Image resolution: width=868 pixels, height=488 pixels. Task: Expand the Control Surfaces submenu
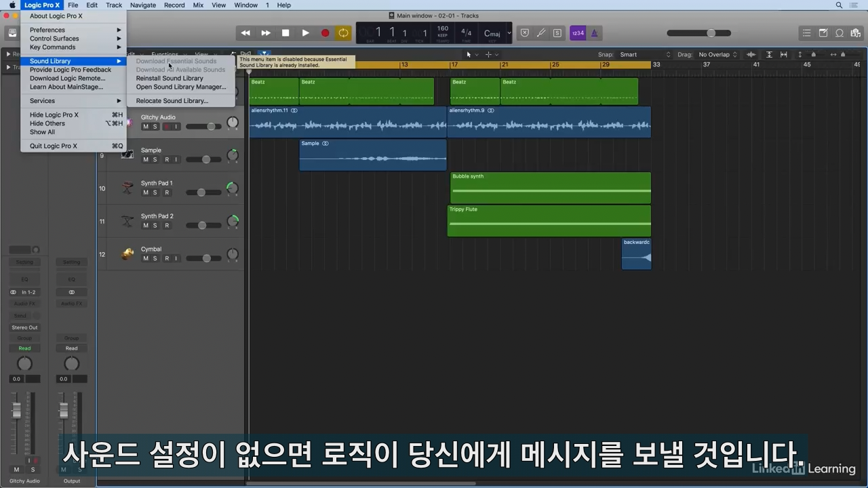75,39
